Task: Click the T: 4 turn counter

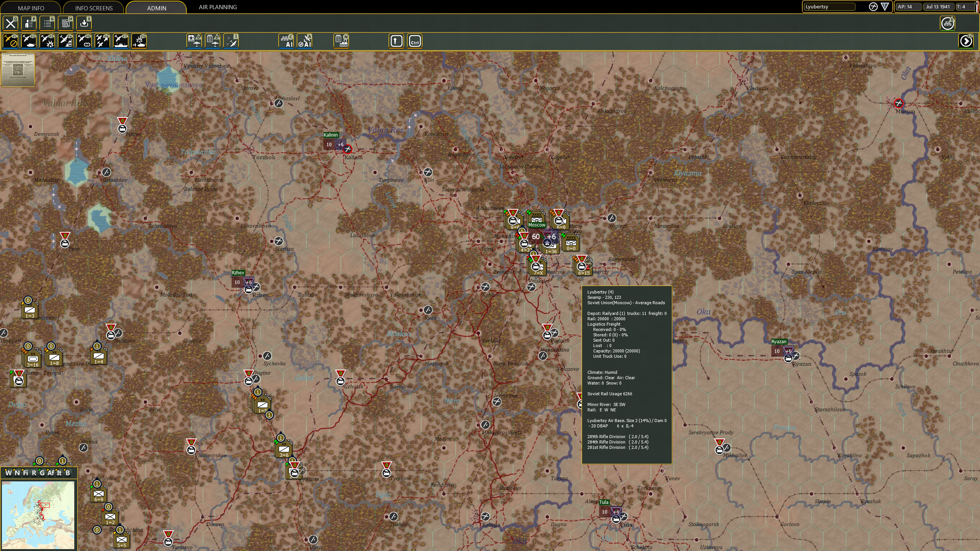Action: click(x=965, y=7)
